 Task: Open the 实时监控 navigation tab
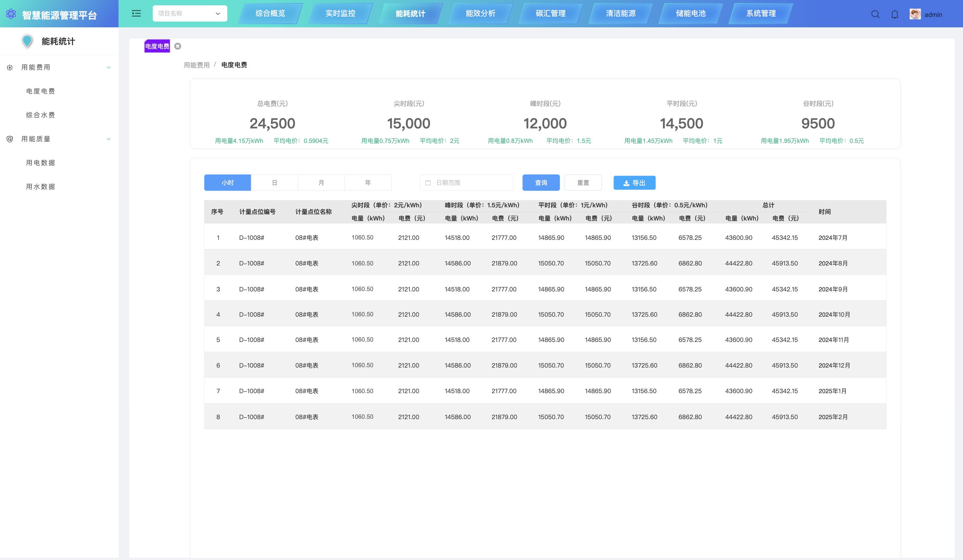coord(340,13)
